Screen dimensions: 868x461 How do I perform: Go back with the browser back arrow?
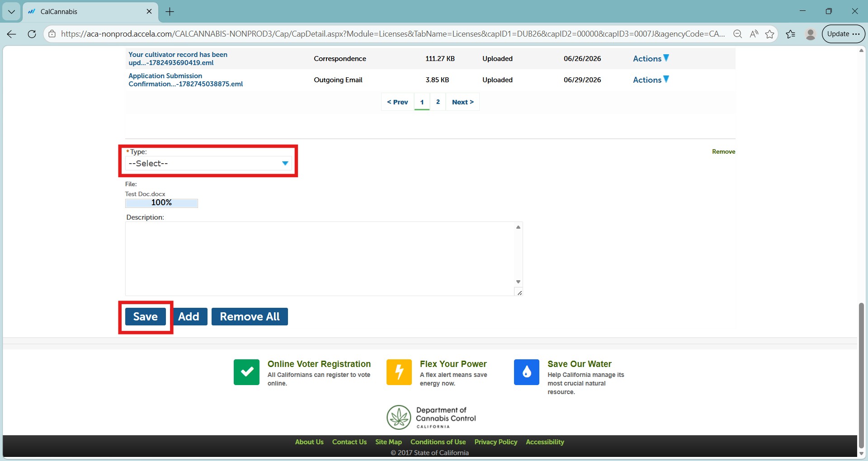click(12, 34)
